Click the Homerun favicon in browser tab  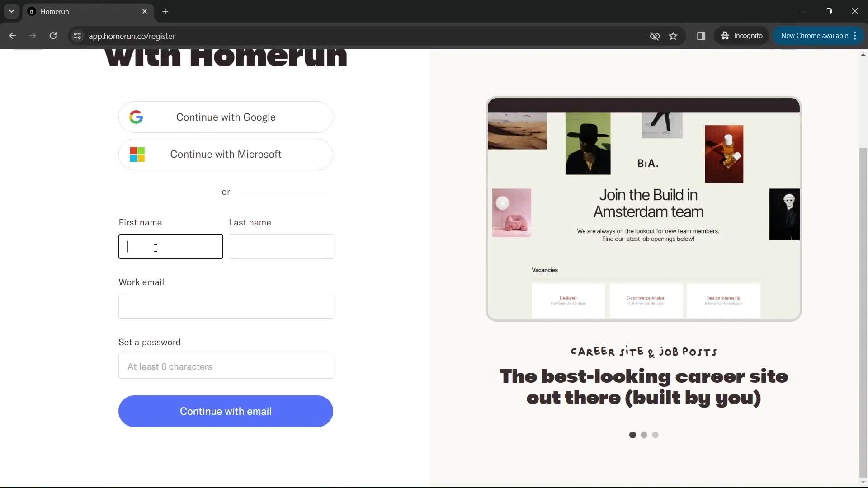pos(33,11)
